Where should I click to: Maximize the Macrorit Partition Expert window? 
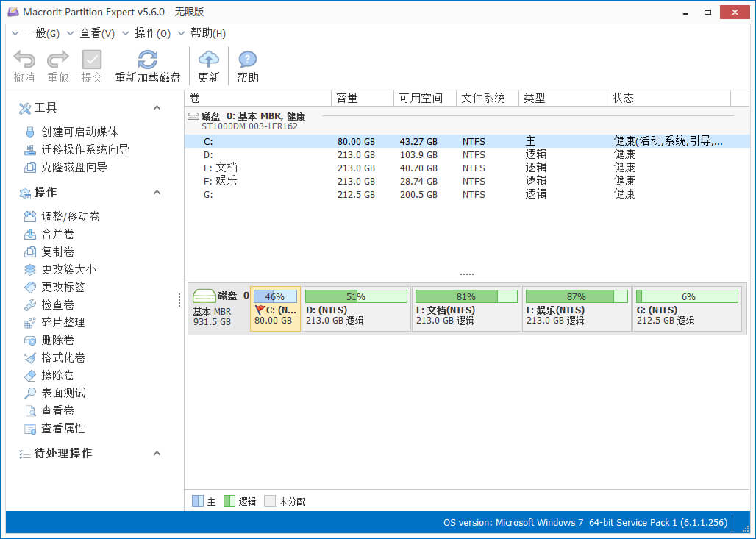click(707, 13)
